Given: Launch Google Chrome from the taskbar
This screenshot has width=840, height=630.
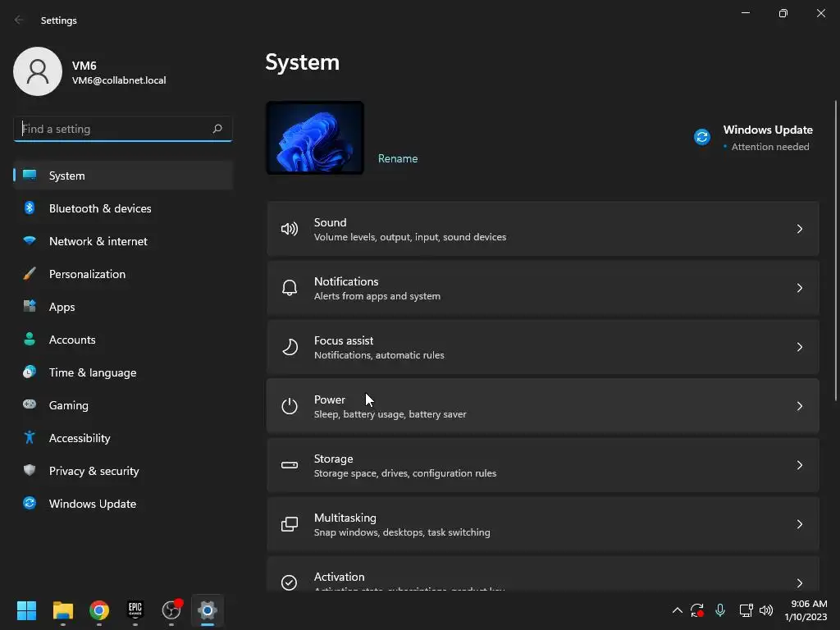Looking at the screenshot, I should (x=99, y=610).
